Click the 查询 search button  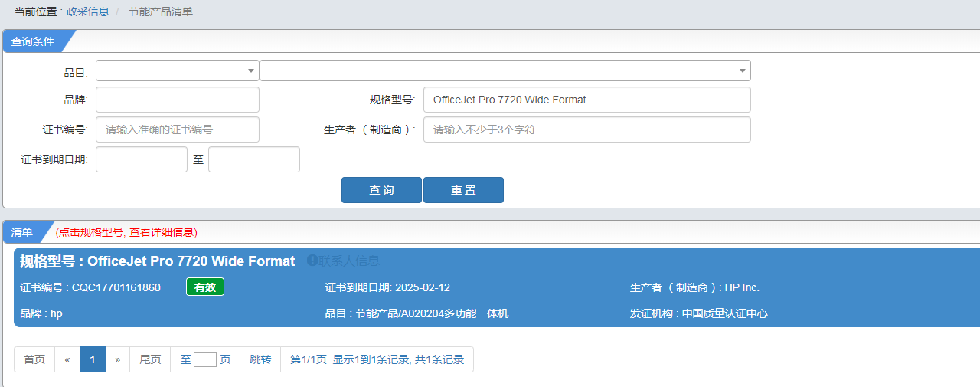pos(381,190)
